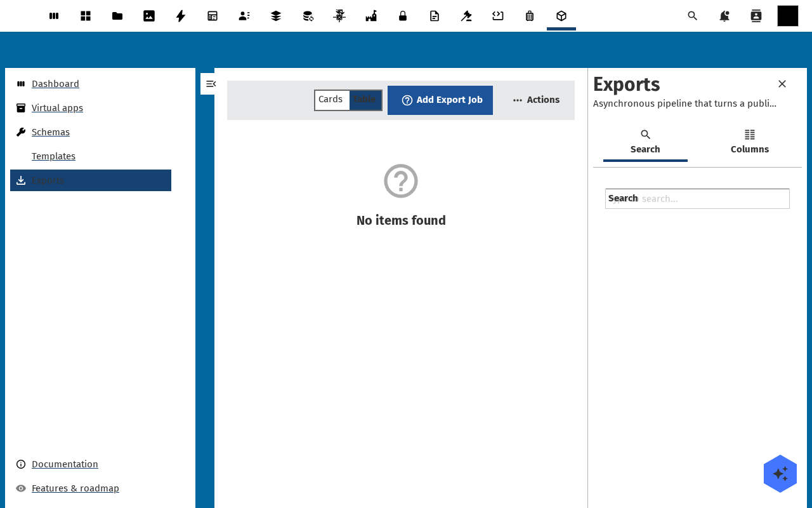This screenshot has height=508, width=812.
Task: Switch to the Search tab
Action: coord(645,142)
